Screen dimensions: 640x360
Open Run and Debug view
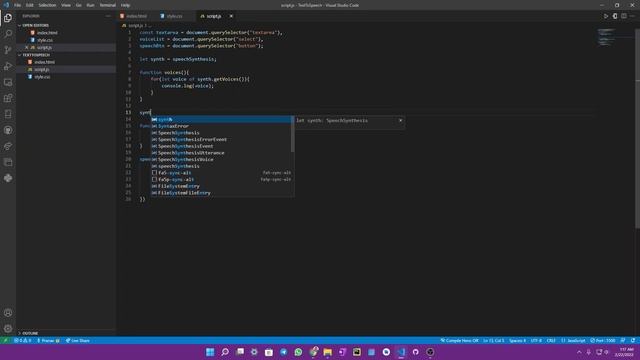point(8,66)
